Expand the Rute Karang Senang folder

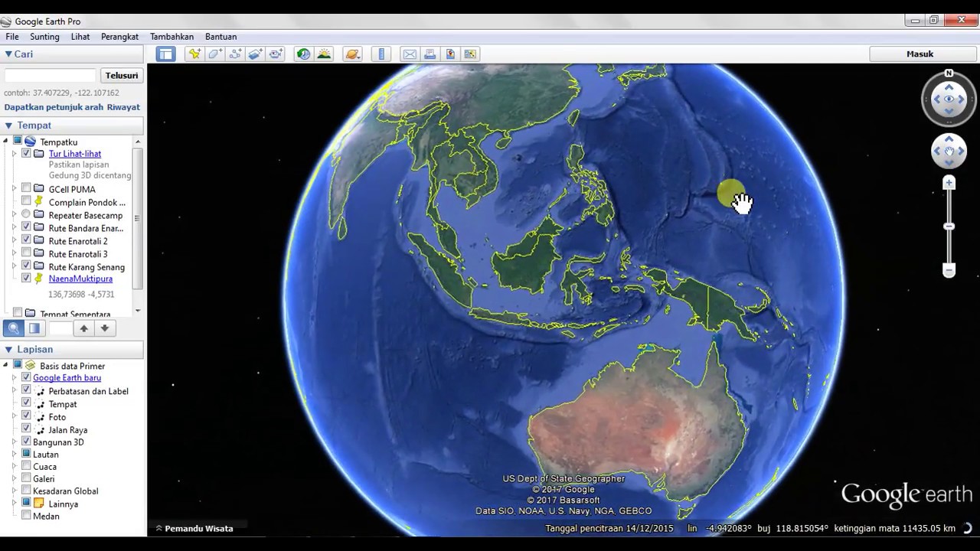pos(14,266)
